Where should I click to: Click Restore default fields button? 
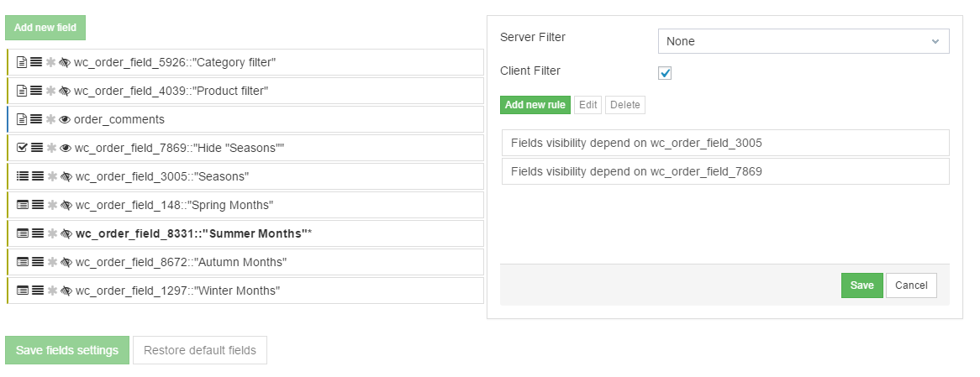click(x=200, y=350)
